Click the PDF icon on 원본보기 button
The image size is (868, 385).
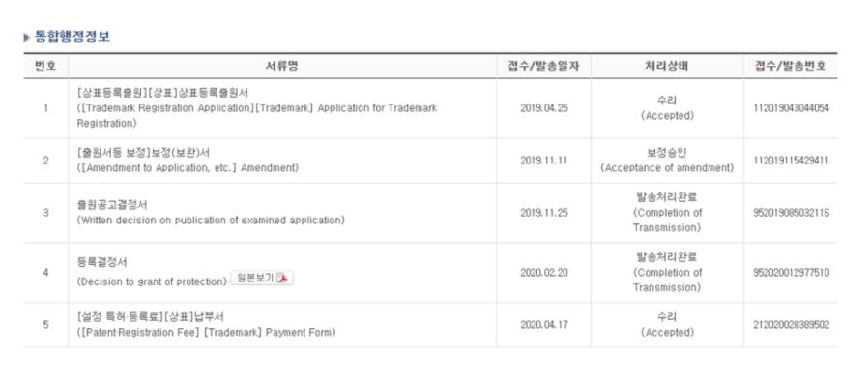[x=284, y=278]
